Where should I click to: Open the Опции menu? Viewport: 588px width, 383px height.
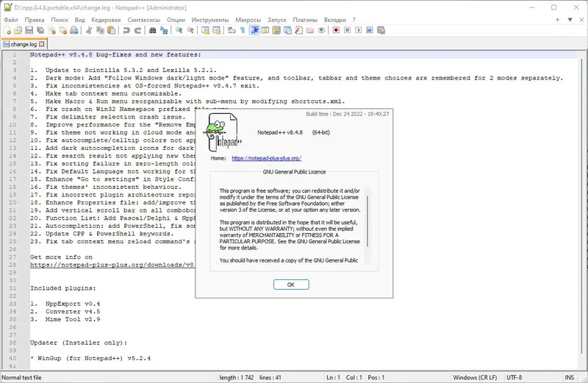point(176,20)
